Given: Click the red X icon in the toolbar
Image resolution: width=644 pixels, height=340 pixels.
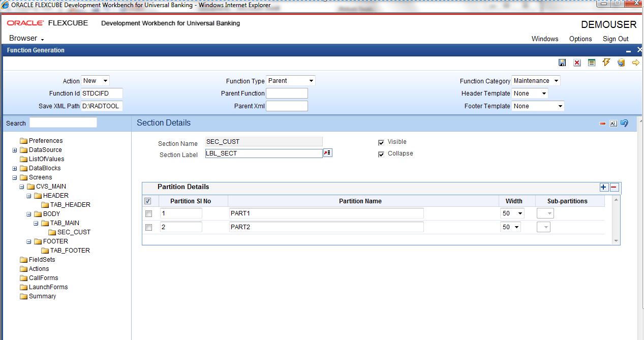Looking at the screenshot, I should coord(577,63).
